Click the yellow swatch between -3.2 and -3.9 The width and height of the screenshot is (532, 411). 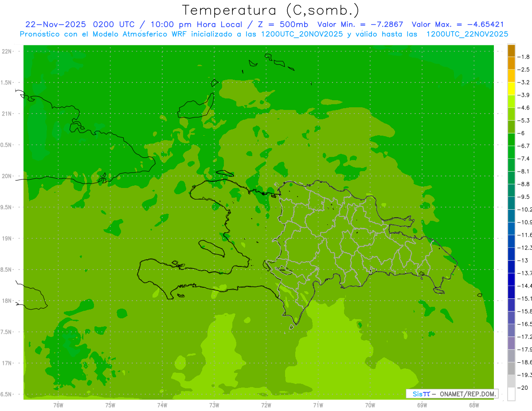[511, 89]
